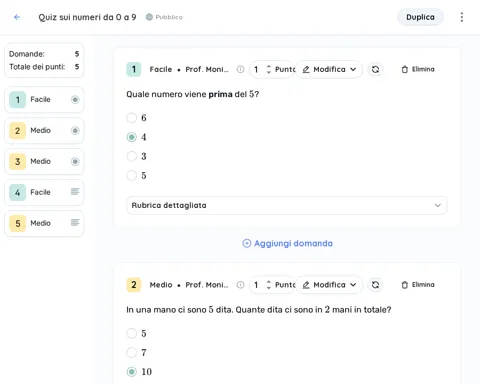Click info icon next to question 1 author
The image size is (480, 384).
(x=240, y=69)
